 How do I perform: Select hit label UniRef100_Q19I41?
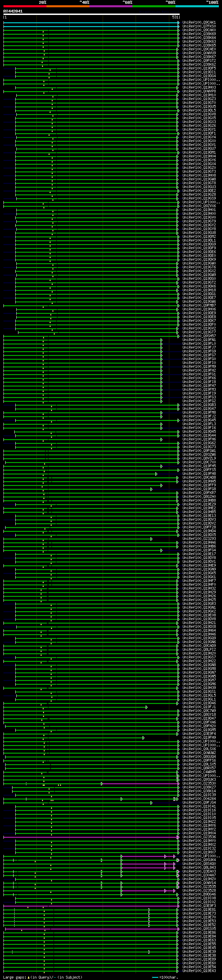(199, 807)
